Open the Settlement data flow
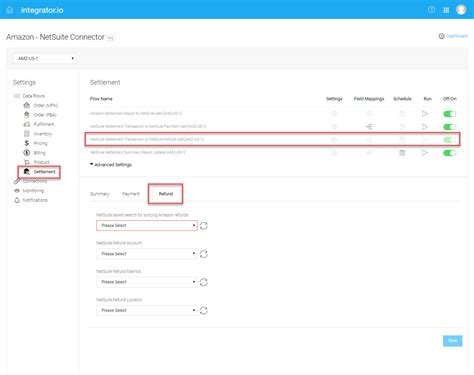474x375 pixels. click(39, 172)
